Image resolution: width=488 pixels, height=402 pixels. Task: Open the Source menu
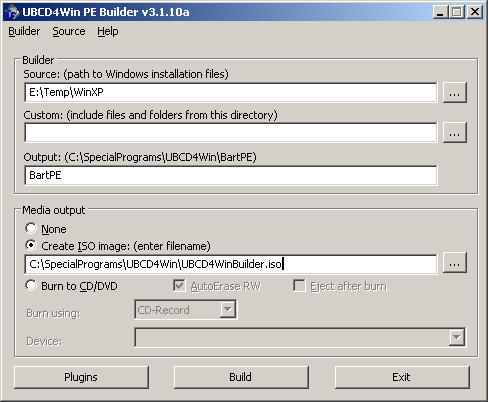coord(69,31)
